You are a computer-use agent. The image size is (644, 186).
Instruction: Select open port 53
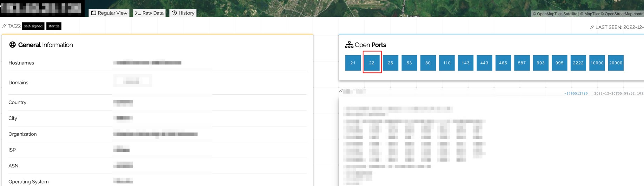pos(409,63)
